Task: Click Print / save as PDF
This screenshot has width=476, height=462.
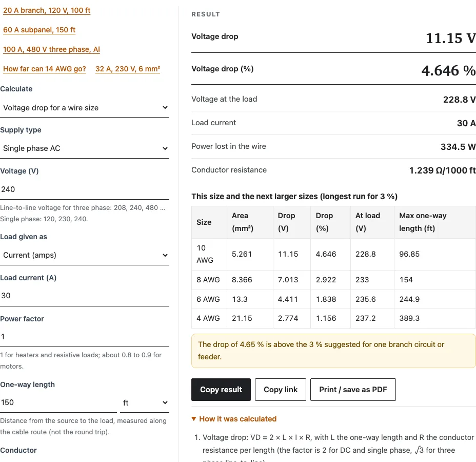Action: (353, 390)
